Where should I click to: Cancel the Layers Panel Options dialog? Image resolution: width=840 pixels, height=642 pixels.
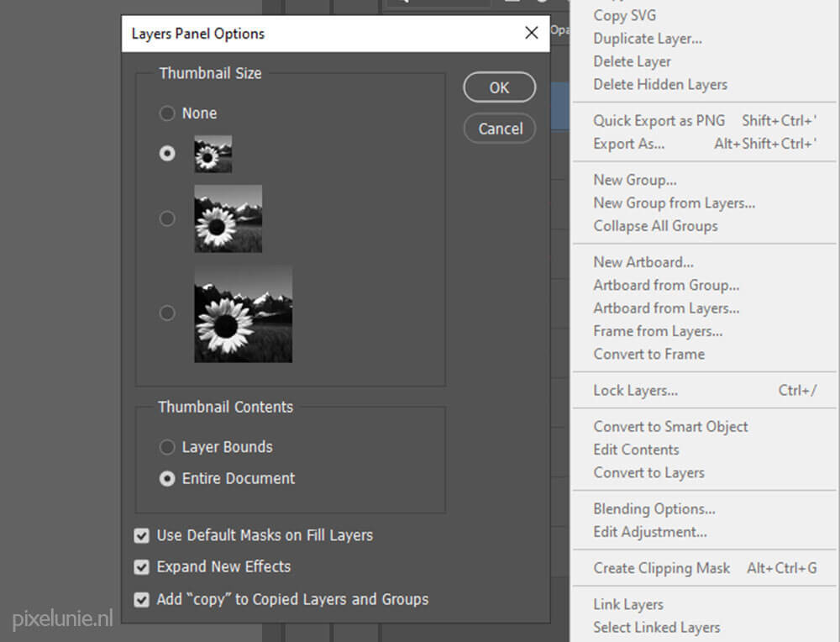[500, 129]
